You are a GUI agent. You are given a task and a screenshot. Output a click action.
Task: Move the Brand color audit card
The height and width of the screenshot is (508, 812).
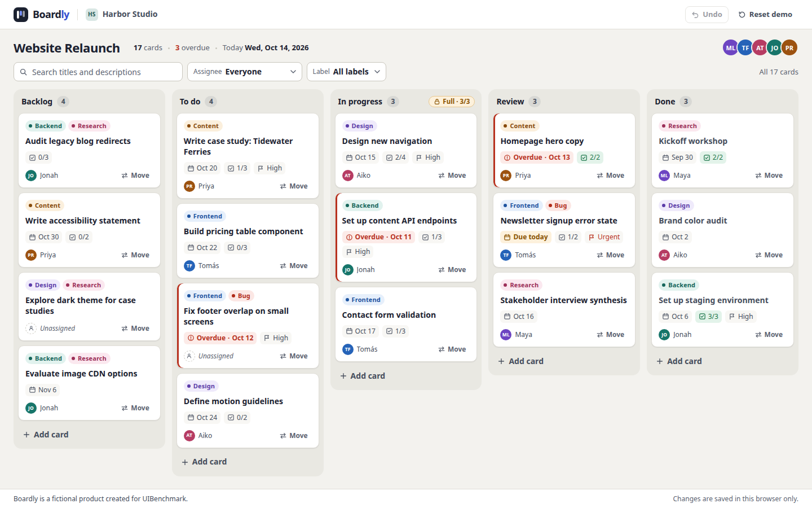click(769, 255)
